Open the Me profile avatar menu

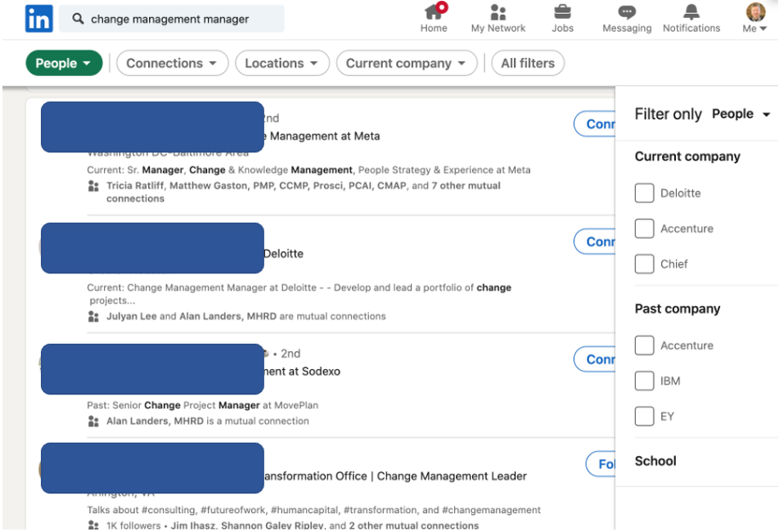755,13
